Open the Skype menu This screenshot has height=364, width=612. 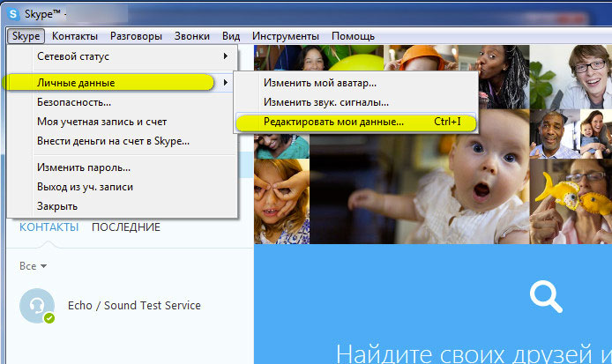[x=26, y=36]
